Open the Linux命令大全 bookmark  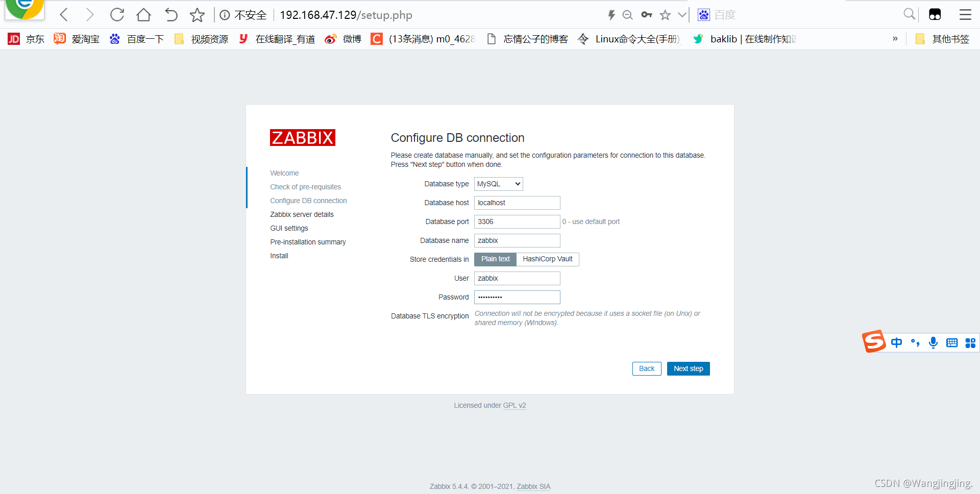(629, 39)
